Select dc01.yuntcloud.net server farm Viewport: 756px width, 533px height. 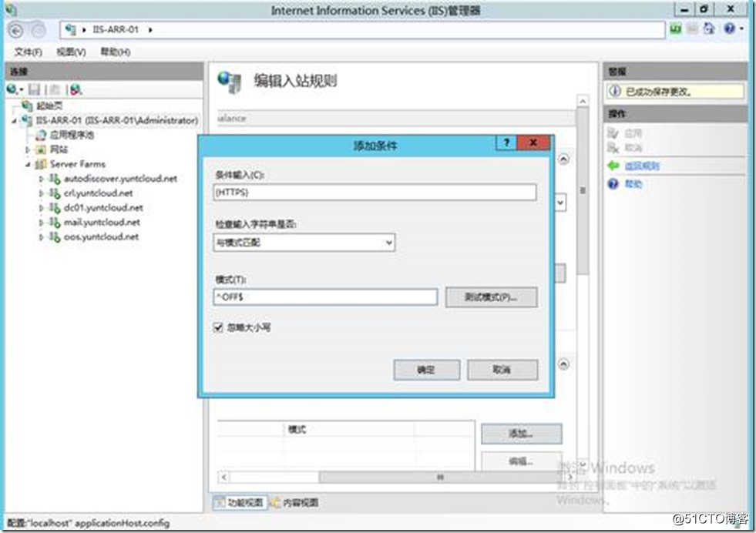click(x=103, y=208)
